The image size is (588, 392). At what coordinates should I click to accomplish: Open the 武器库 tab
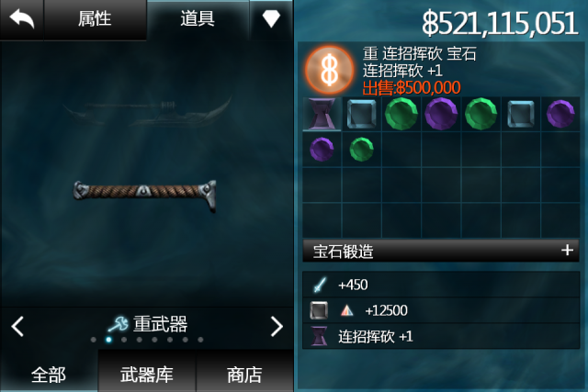coord(147,374)
